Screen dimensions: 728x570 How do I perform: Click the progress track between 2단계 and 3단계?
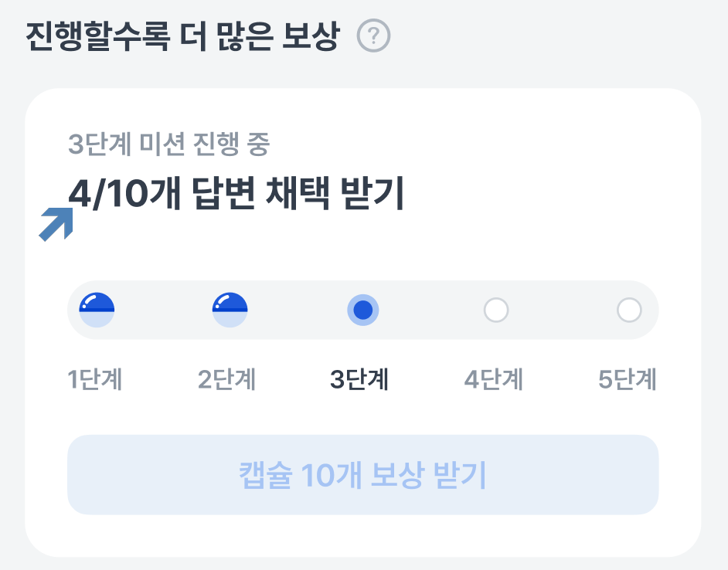296,310
